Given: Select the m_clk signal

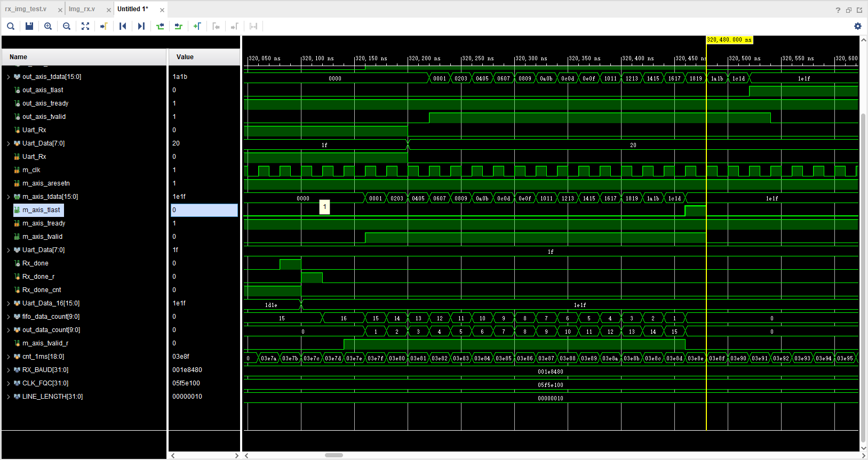Looking at the screenshot, I should coord(31,170).
